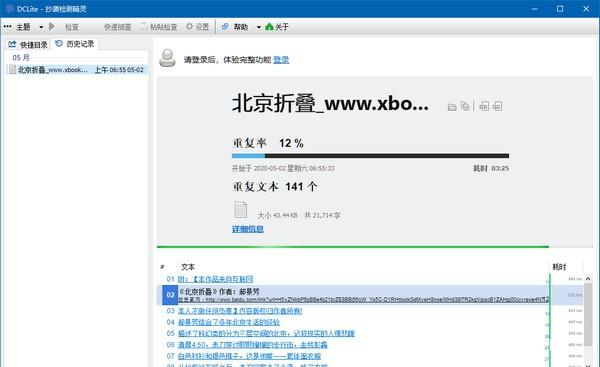The height and width of the screenshot is (367, 600).
Task: Click the 重复率 12% progress bar
Action: click(x=370, y=156)
